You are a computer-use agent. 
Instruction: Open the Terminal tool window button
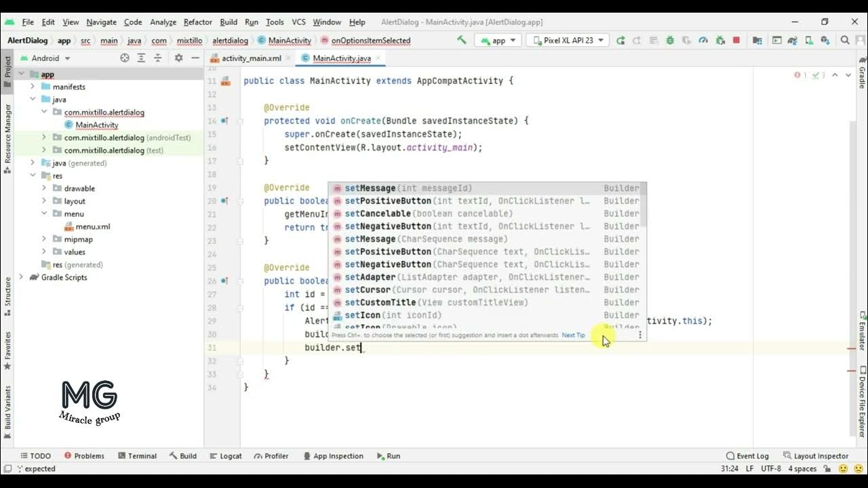pos(137,456)
